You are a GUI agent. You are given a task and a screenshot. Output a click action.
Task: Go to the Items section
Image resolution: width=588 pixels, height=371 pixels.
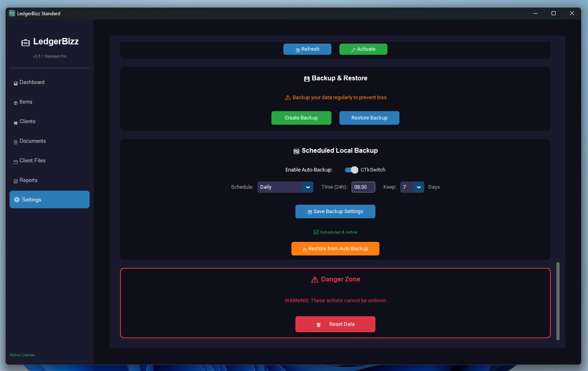pos(50,102)
